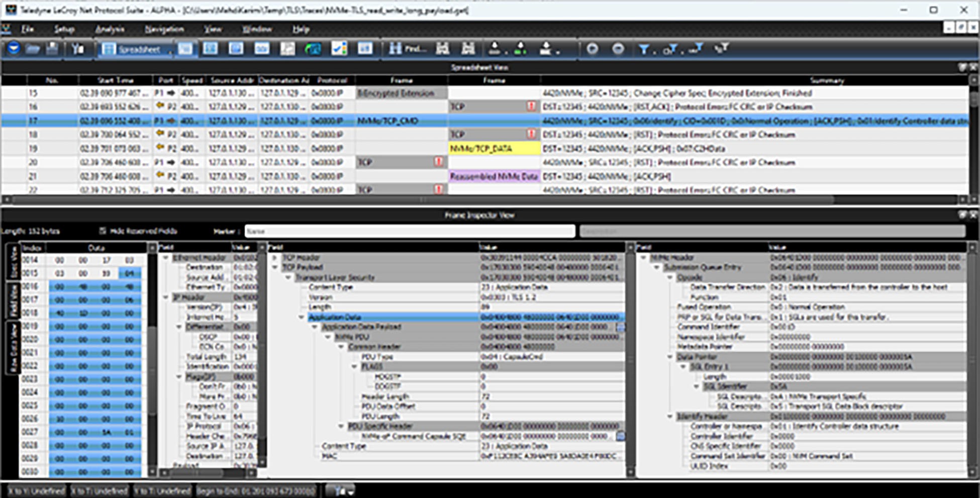Click the X to Y Undefined status button

37,490
